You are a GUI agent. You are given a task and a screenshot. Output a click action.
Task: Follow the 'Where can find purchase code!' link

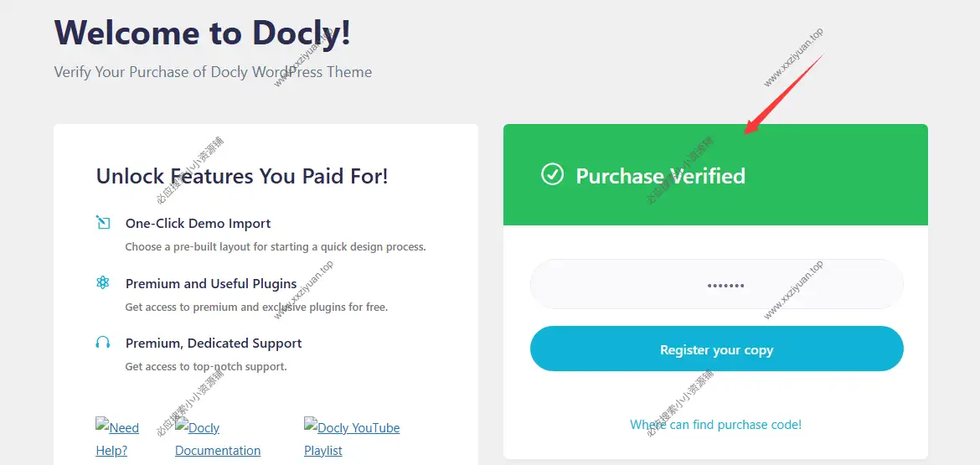coord(715,425)
